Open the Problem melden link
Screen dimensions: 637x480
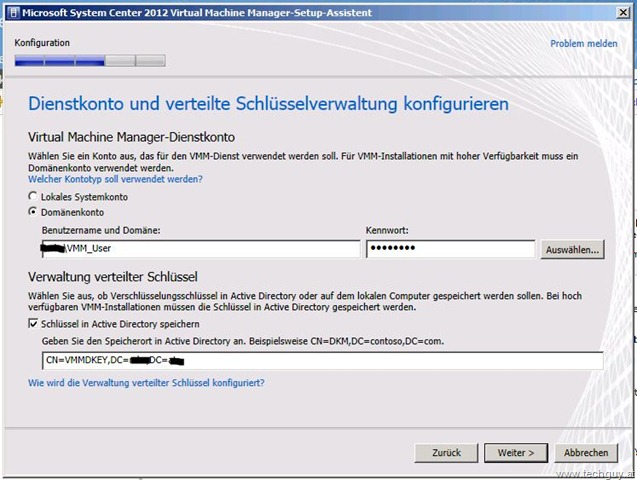point(583,43)
